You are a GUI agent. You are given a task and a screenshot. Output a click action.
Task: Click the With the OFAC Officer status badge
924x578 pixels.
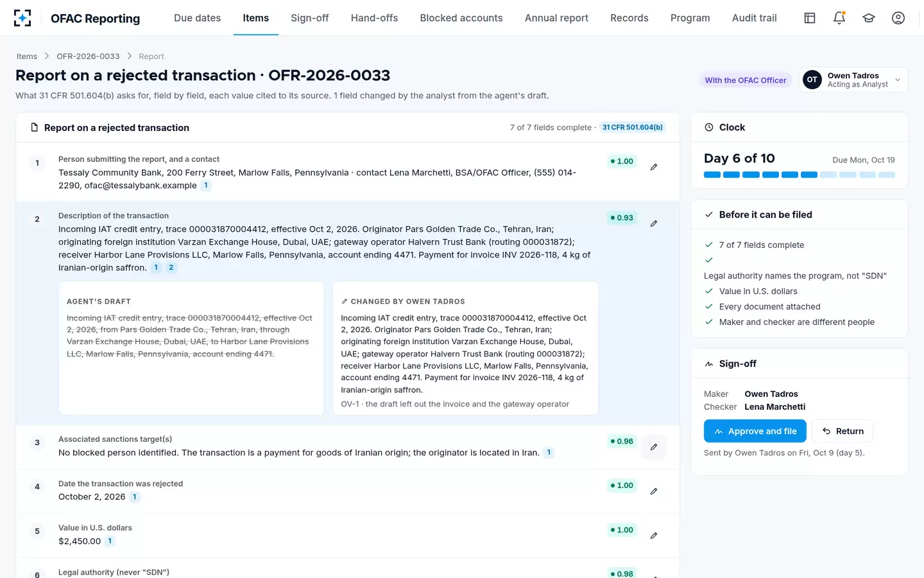click(x=746, y=80)
